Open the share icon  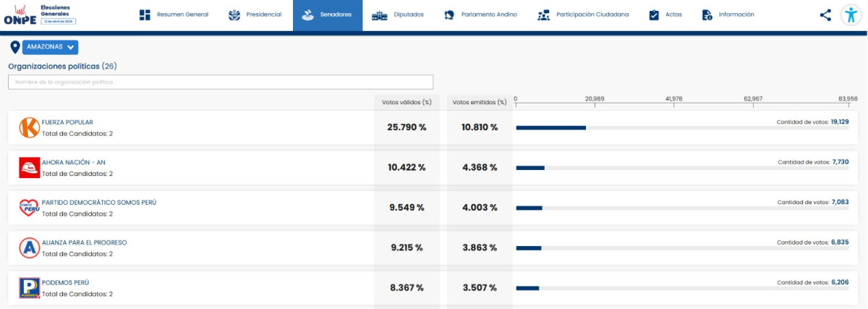[x=825, y=14]
